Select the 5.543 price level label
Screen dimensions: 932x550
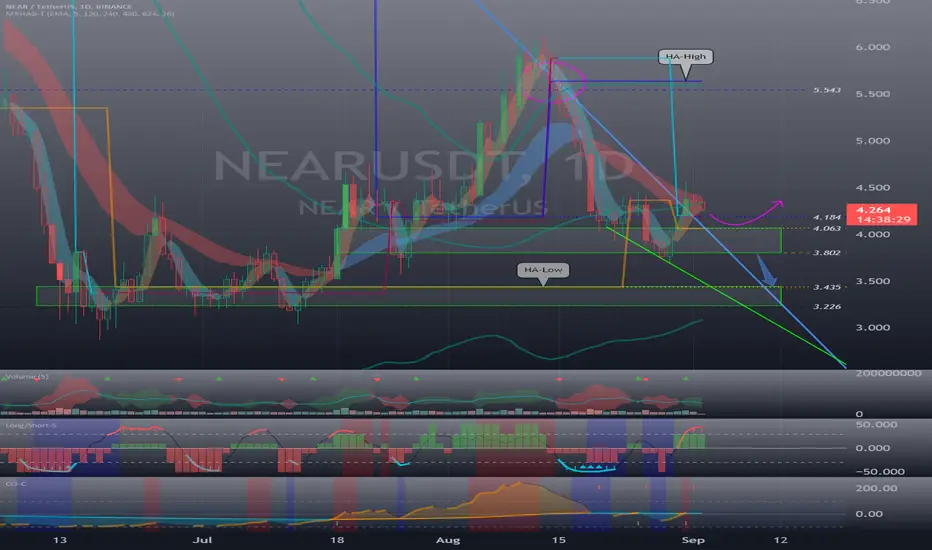827,90
